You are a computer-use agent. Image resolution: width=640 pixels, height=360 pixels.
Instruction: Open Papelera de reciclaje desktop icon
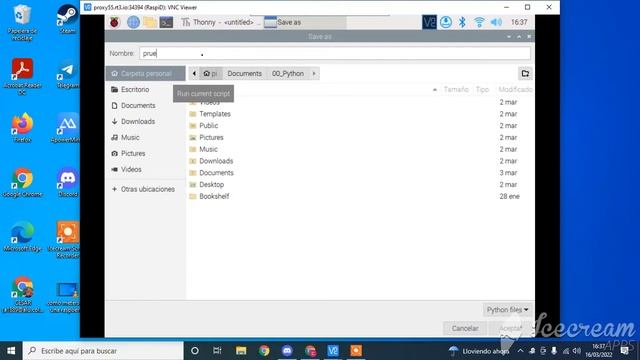[x=22, y=22]
